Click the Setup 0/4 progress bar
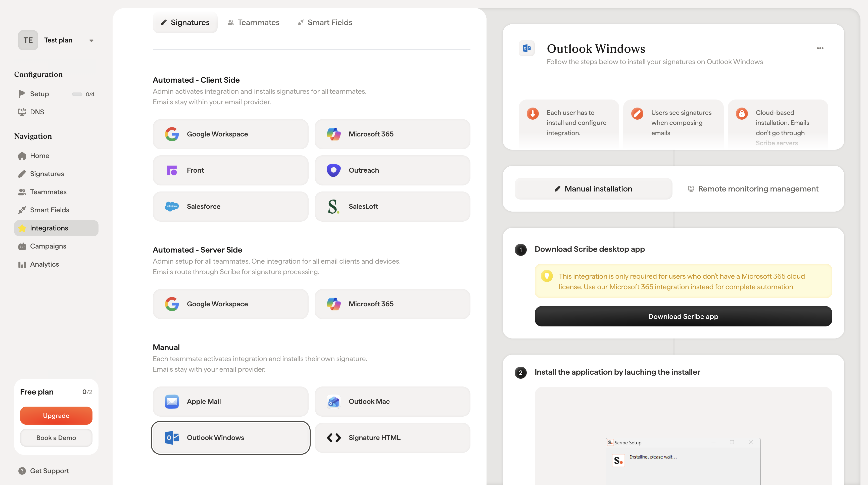The width and height of the screenshot is (868, 485). [x=77, y=94]
